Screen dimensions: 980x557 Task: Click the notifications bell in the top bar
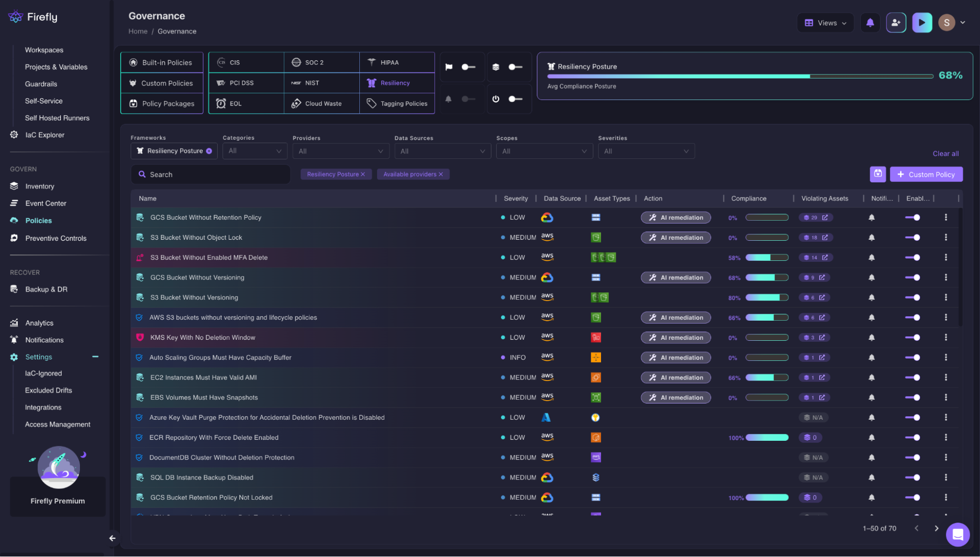coord(870,23)
